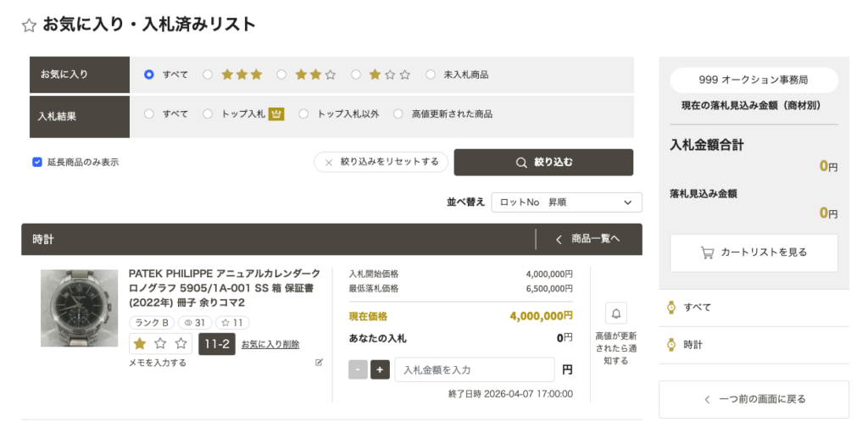
Task: Select the one-star favorite filter
Action: coord(357,75)
